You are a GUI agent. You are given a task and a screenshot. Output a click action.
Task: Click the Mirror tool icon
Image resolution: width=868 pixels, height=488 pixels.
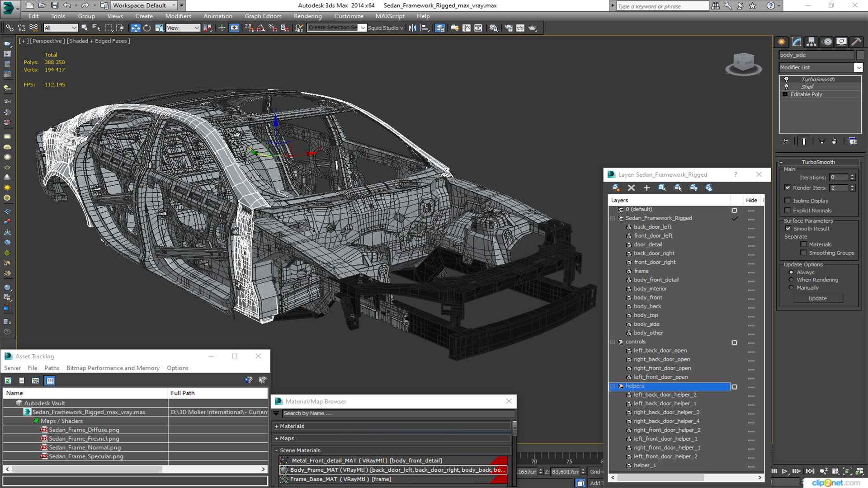coord(412,28)
